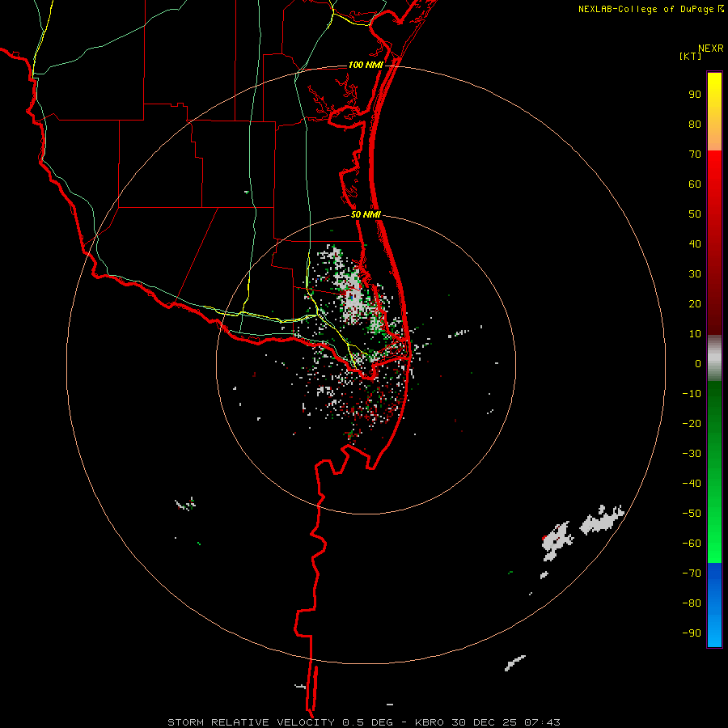Click the 60 value on the velocity scale

(x=695, y=184)
